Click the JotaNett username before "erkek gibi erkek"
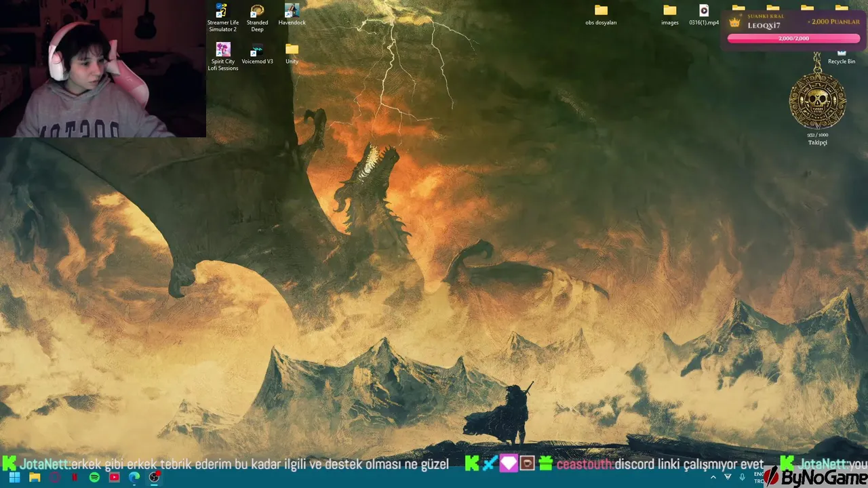 click(x=45, y=464)
